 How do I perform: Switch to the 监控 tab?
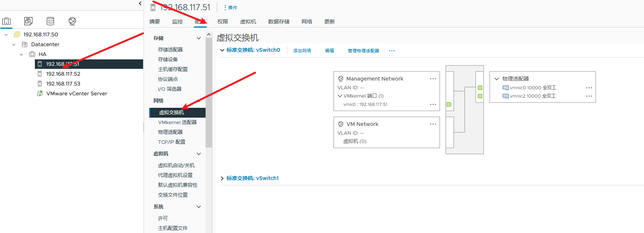pyautogui.click(x=177, y=22)
